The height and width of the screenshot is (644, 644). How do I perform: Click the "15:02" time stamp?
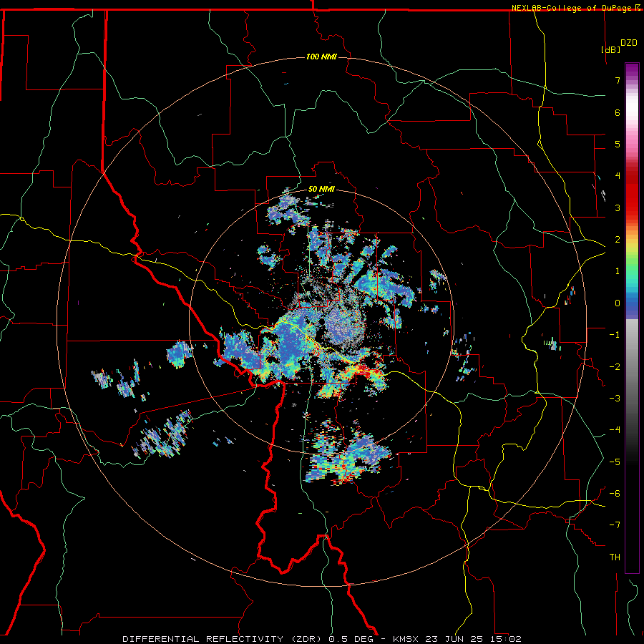pyautogui.click(x=506, y=639)
